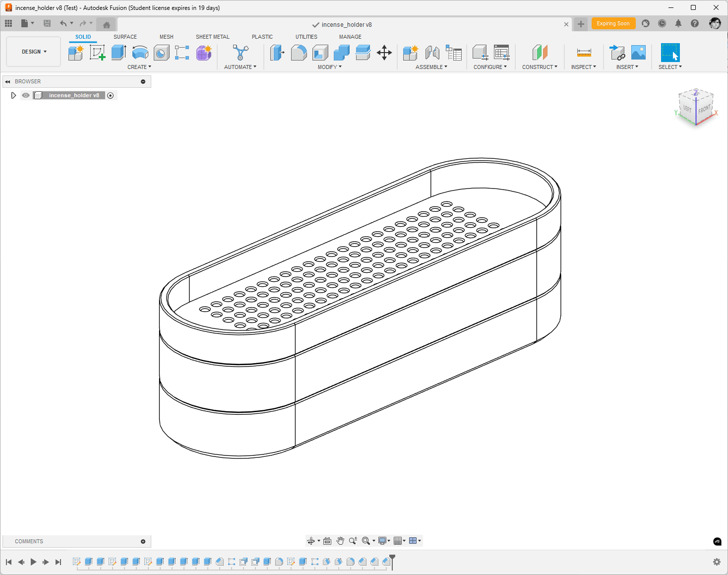Click the Look At icon
Screen dimensions: 728x575
[x=327, y=541]
